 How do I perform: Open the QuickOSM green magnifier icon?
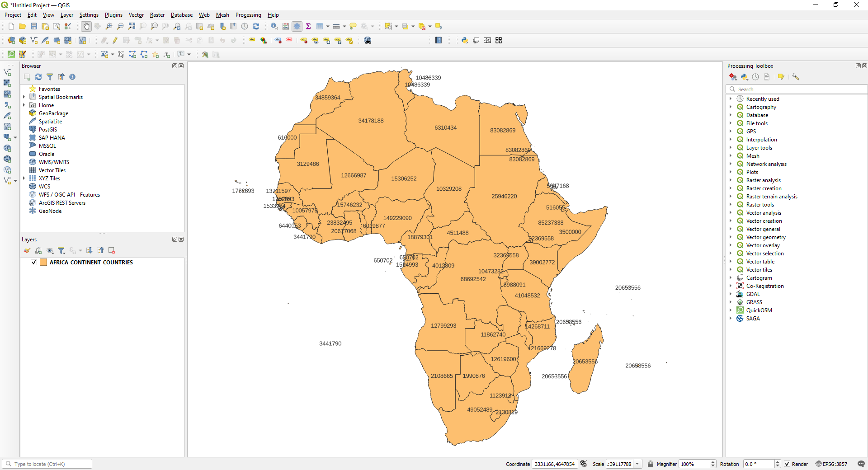click(x=11, y=54)
